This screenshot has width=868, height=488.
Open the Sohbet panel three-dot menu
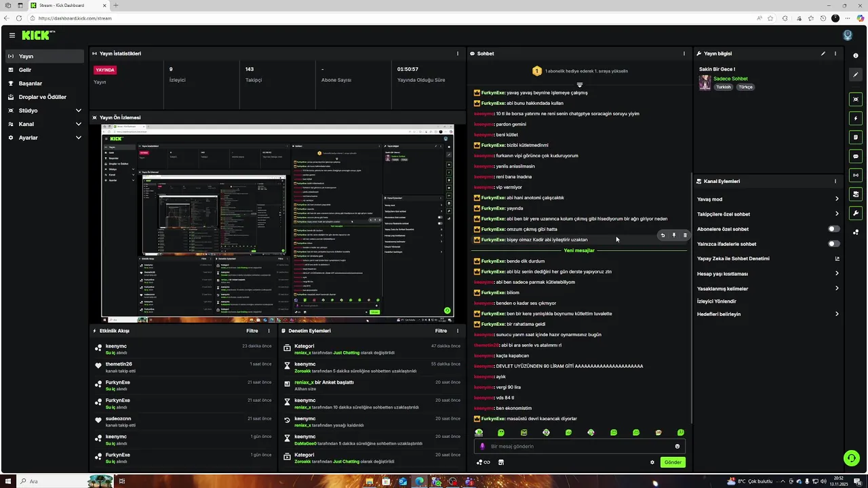(684, 54)
